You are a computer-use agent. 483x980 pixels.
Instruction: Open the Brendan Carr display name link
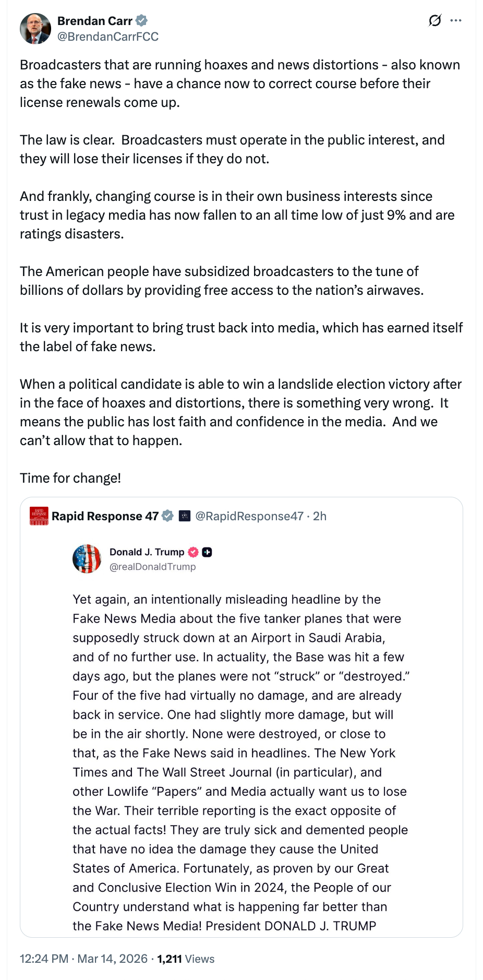94,21
